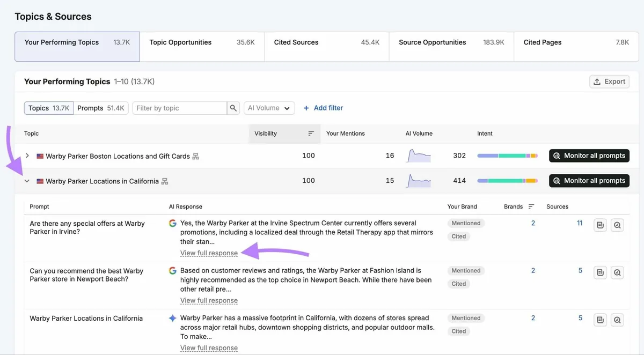Select the Source Opportunities tab
The height and width of the screenshot is (355, 644).
452,47
